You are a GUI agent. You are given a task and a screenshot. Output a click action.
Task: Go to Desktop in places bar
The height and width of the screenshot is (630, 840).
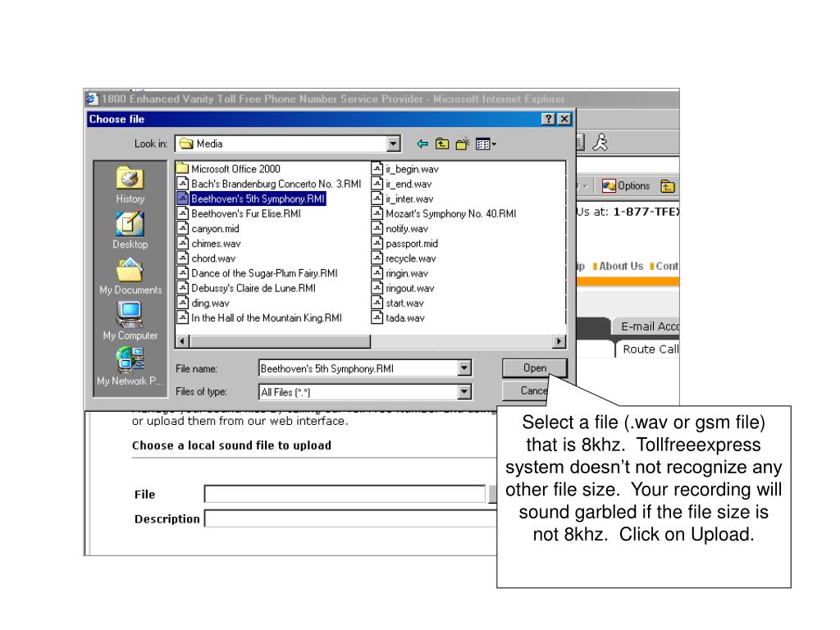pos(130,231)
